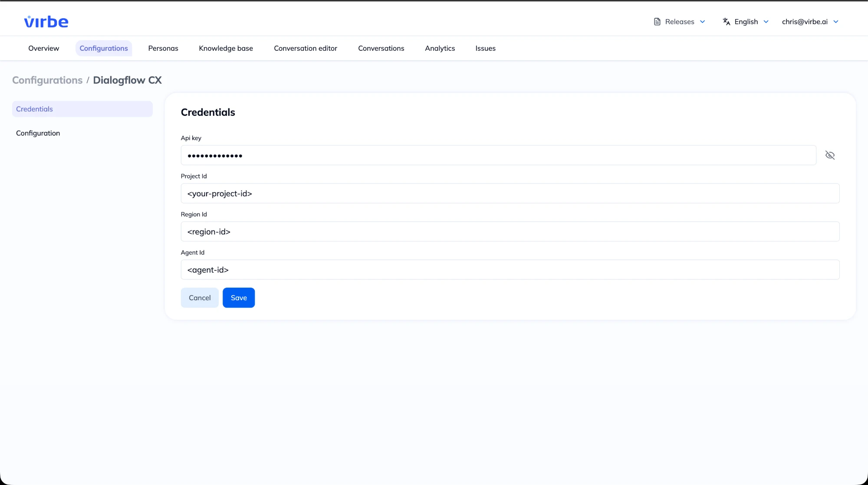Expand the Releases dropdown chevron
This screenshot has height=485, width=868.
click(703, 22)
